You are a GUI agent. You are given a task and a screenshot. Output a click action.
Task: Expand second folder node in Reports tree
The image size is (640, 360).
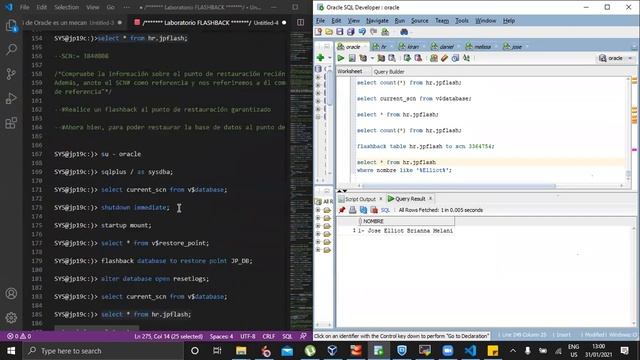[x=318, y=218]
